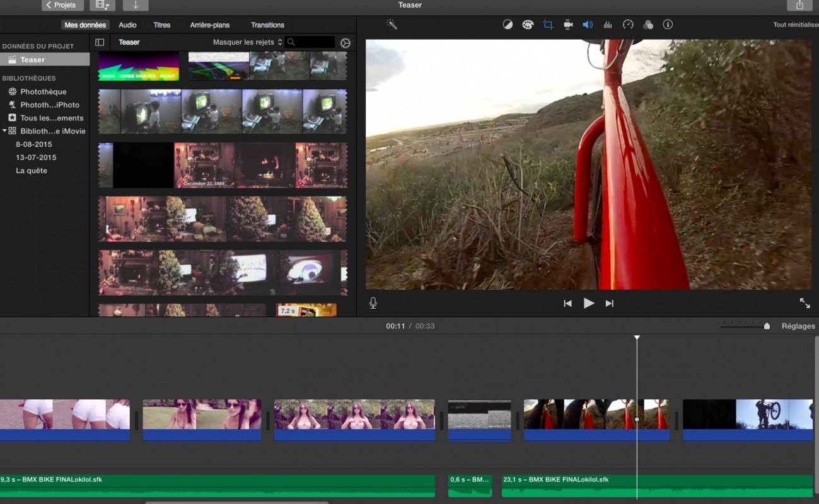Select the crop tool
The image size is (819, 504).
[x=548, y=25]
